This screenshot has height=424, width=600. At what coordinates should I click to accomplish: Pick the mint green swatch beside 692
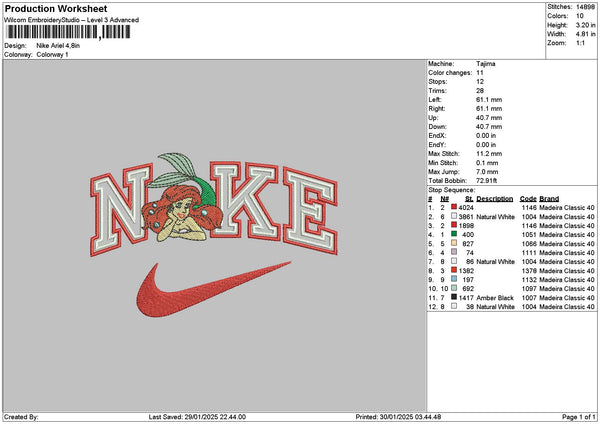[x=454, y=288]
